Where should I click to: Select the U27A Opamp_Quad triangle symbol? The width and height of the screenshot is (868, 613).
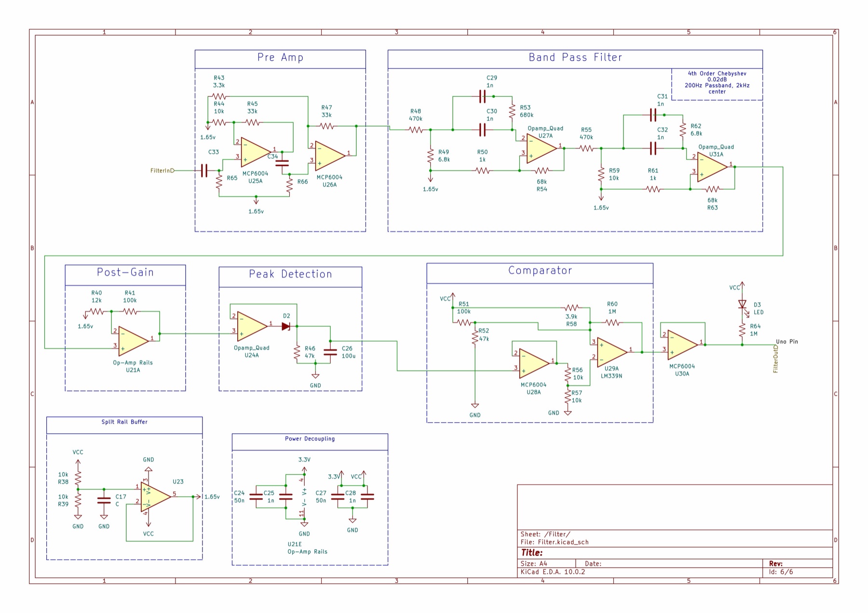[x=542, y=148]
